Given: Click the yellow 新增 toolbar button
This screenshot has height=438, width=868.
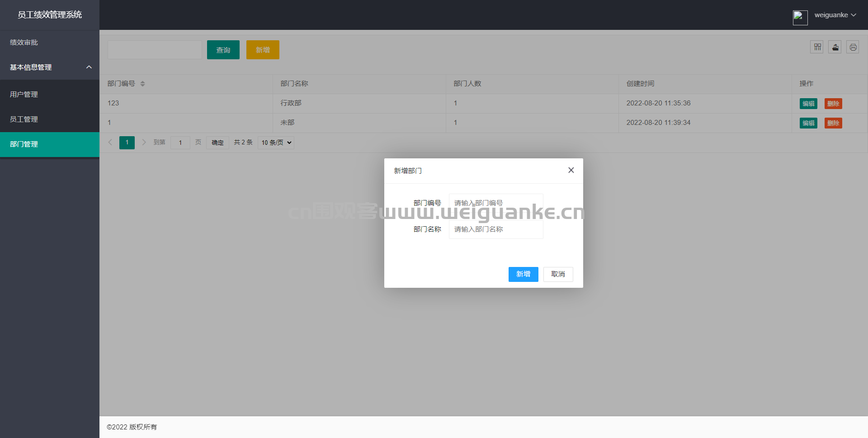Looking at the screenshot, I should coord(263,50).
